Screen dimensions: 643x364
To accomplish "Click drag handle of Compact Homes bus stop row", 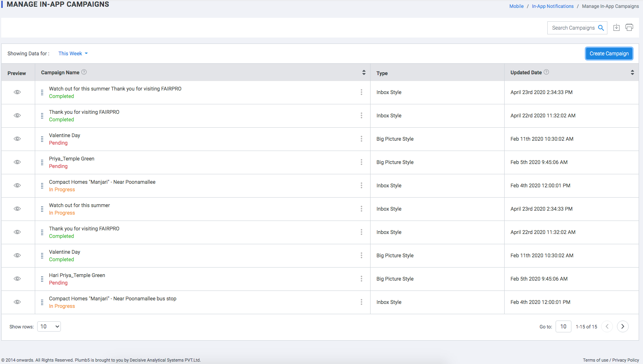I will coord(42,302).
